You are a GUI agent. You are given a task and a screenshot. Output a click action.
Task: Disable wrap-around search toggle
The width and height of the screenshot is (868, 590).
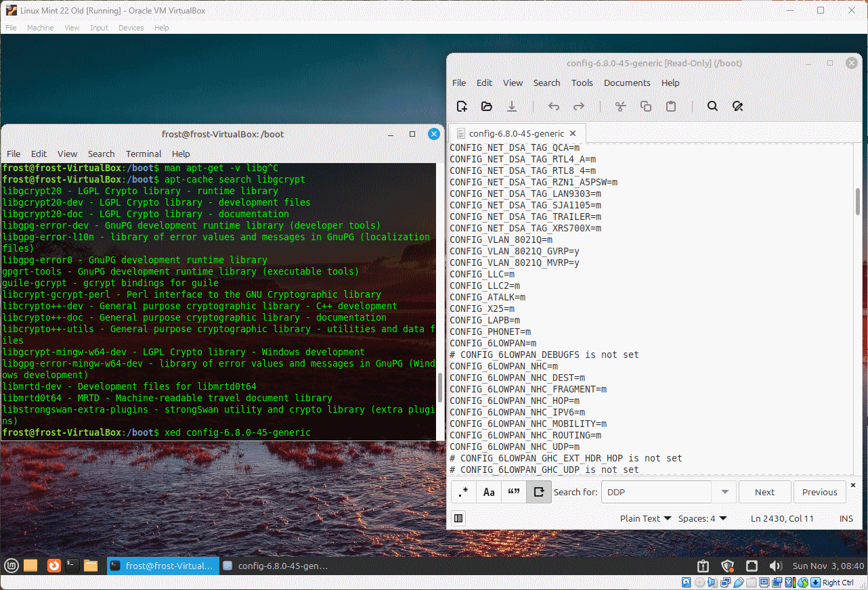(539, 492)
